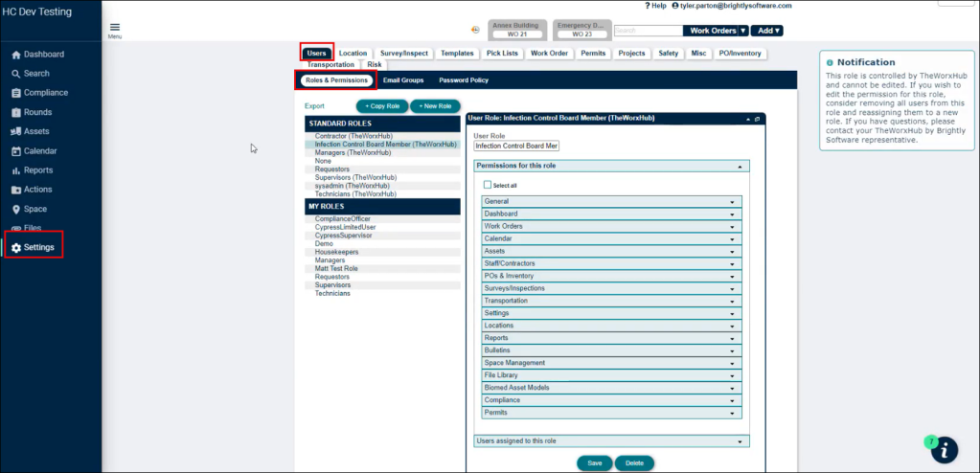The image size is (980, 473).
Task: Expand the Permits permissions section
Action: [x=612, y=413]
